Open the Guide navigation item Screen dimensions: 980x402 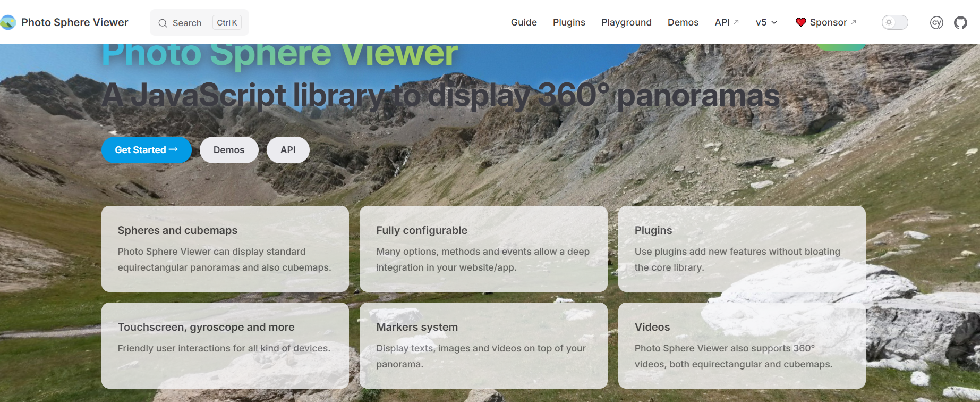pos(524,22)
